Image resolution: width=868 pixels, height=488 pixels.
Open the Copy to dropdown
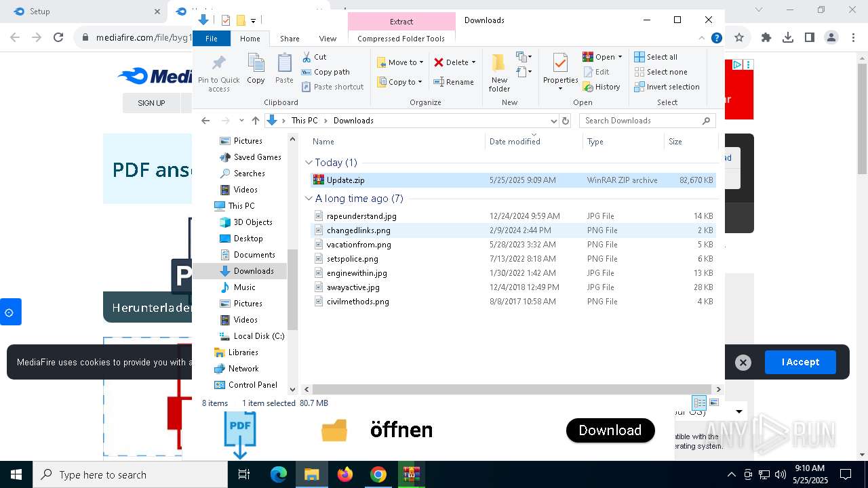pos(399,82)
